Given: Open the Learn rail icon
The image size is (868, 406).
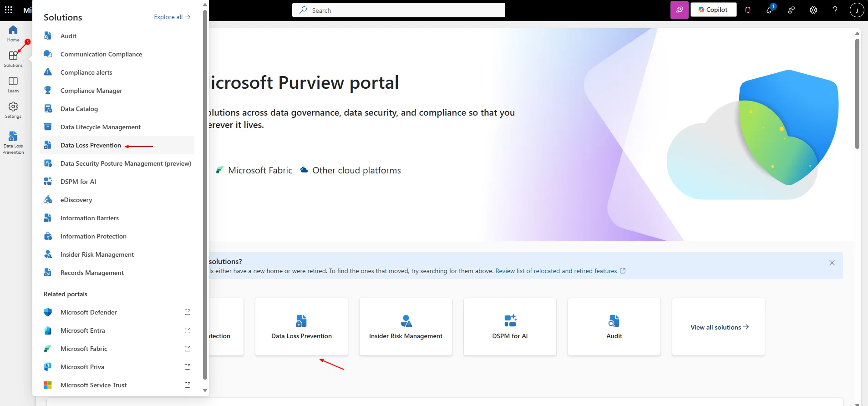Looking at the screenshot, I should pos(13,84).
